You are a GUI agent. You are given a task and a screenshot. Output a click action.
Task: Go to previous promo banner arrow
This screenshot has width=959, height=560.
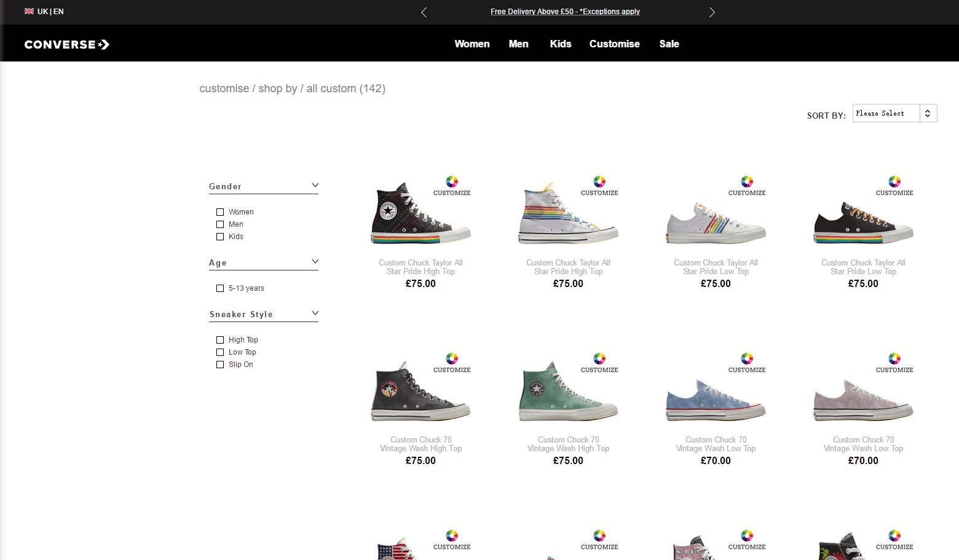click(x=424, y=12)
